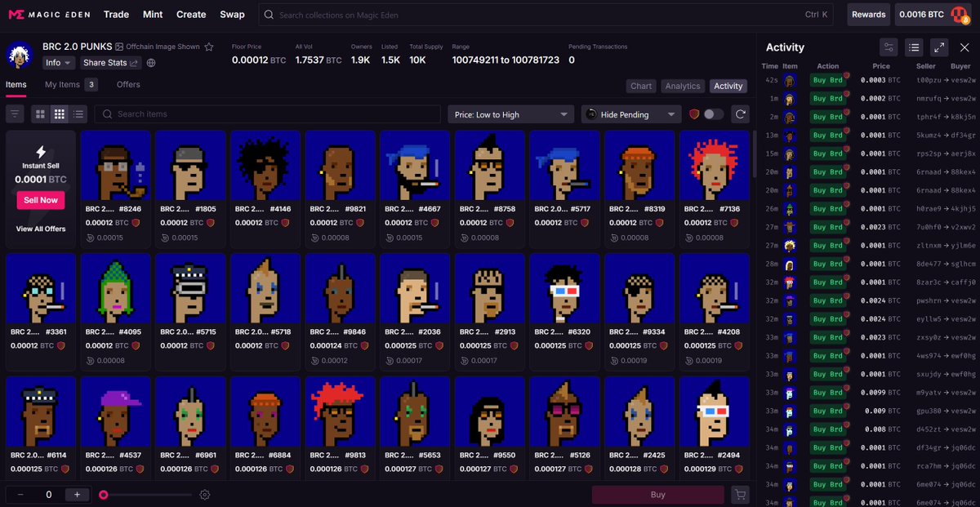This screenshot has height=507, width=980.
Task: Toggle the shield filter switch
Action: pyautogui.click(x=714, y=114)
